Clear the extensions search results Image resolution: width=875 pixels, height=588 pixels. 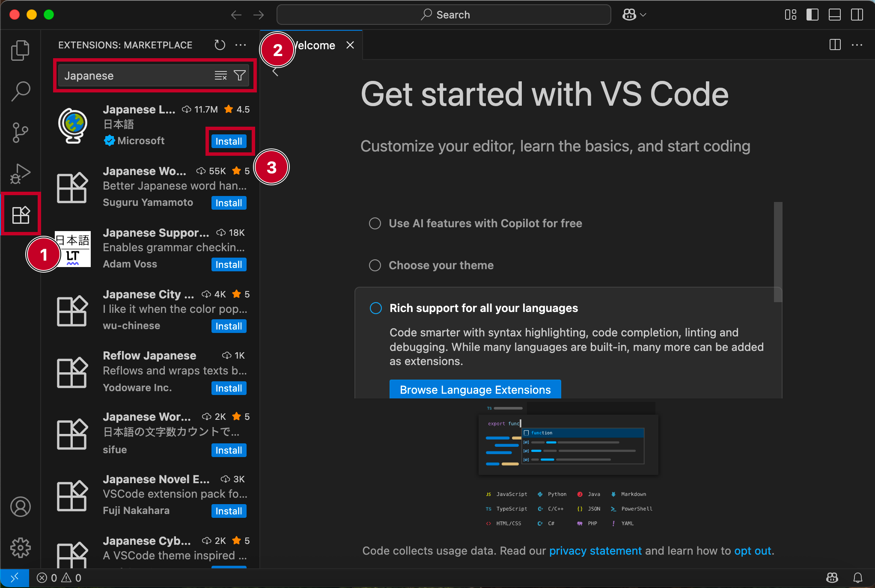220,76
